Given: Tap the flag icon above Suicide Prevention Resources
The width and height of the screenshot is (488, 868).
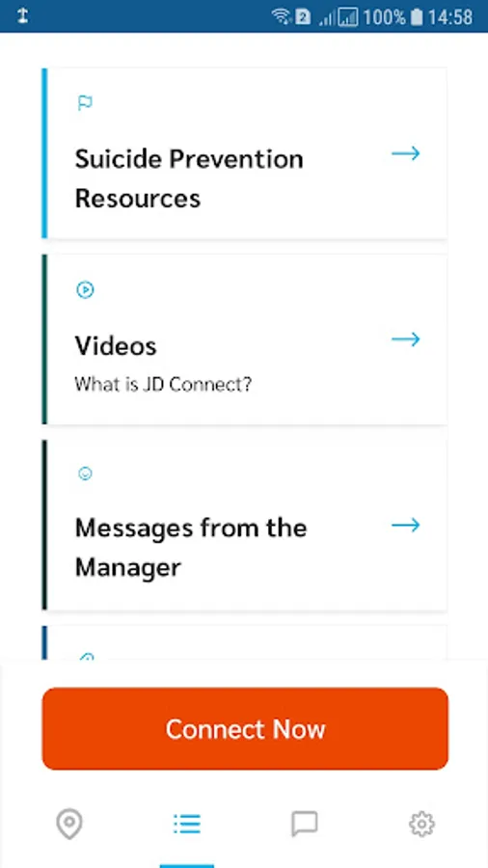Looking at the screenshot, I should (85, 103).
